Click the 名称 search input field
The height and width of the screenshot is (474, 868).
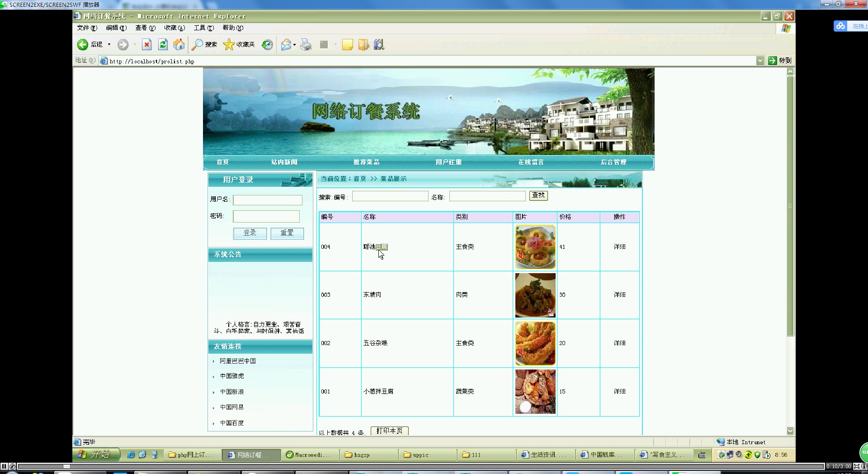(487, 196)
